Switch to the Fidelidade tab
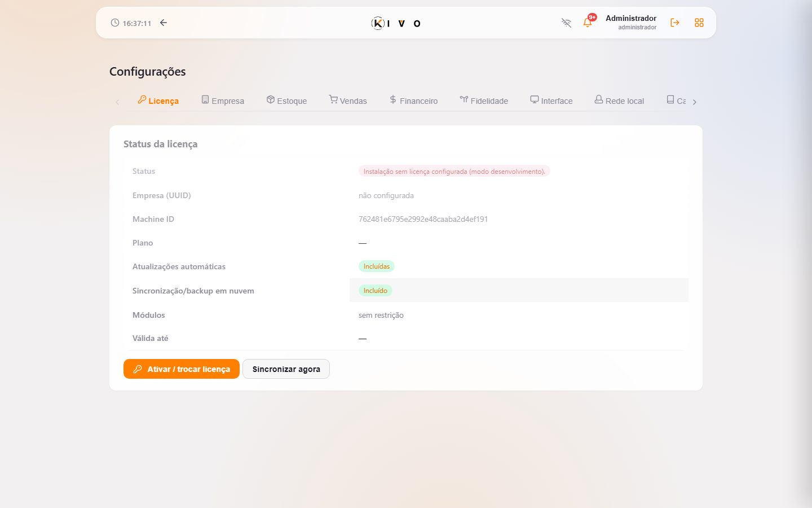The width and height of the screenshot is (812, 508). (484, 100)
